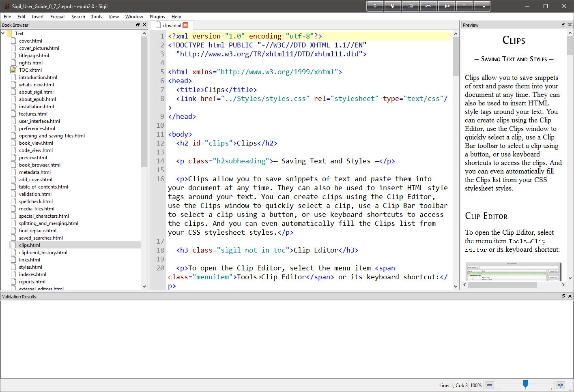The image size is (574, 392).
Task: Collapse the Text folder in Book Browser
Action: tap(3, 33)
